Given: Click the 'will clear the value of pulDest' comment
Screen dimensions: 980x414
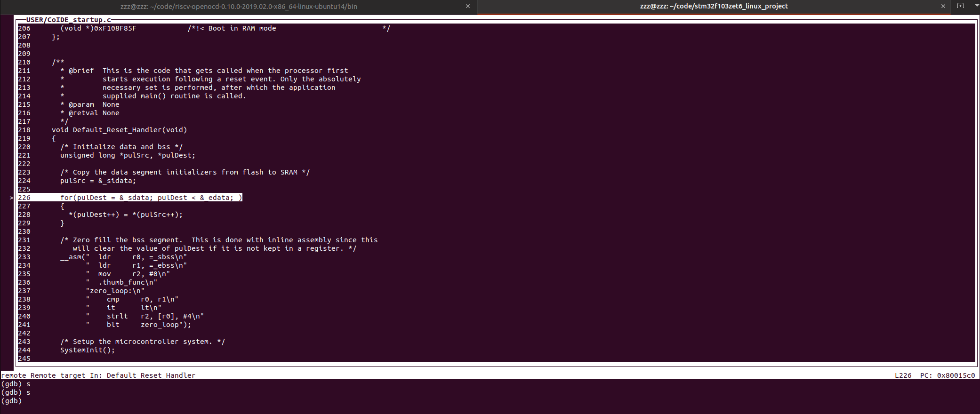Looking at the screenshot, I should [215, 248].
